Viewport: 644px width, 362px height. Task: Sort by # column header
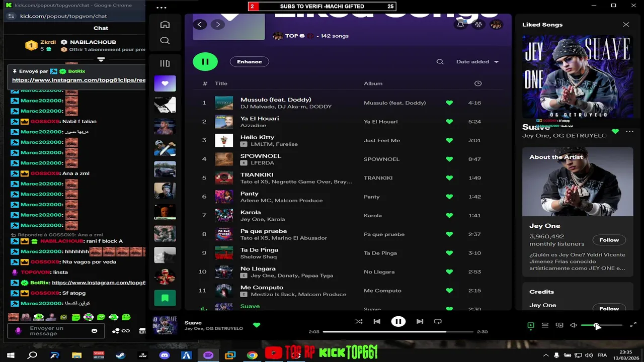(x=205, y=83)
